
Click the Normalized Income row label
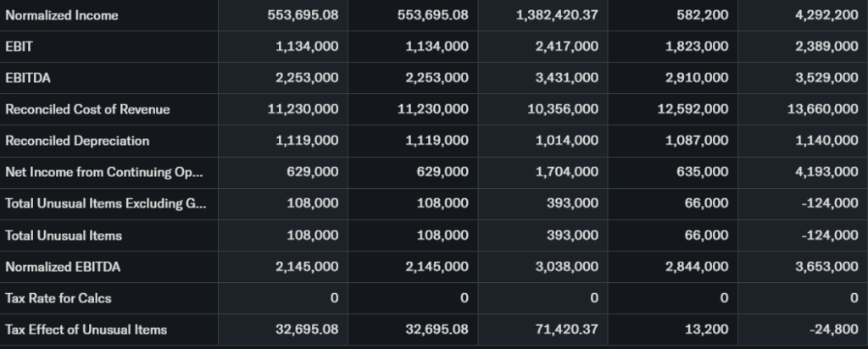(62, 15)
